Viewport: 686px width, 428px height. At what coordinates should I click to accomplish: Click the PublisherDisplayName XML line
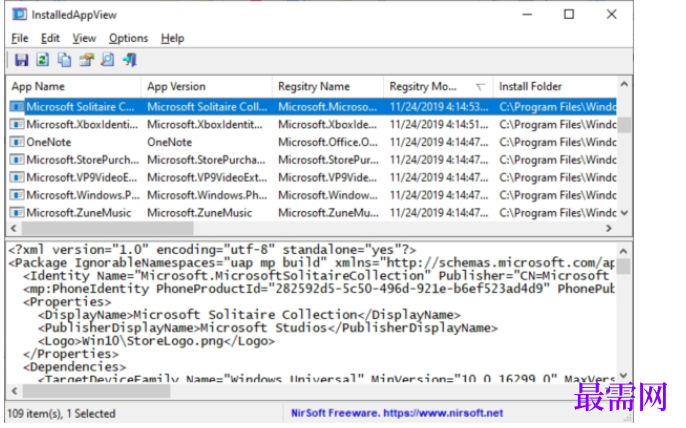tap(268, 328)
